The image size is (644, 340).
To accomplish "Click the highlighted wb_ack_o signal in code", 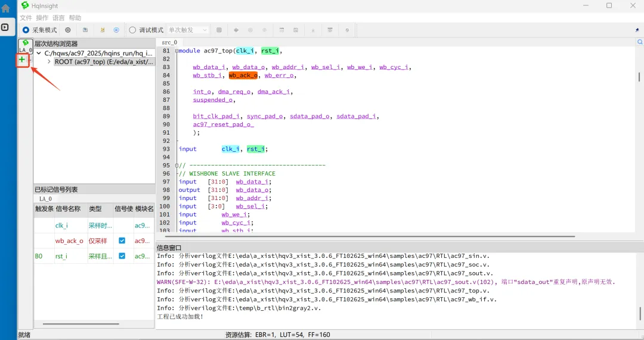I will tap(243, 76).
